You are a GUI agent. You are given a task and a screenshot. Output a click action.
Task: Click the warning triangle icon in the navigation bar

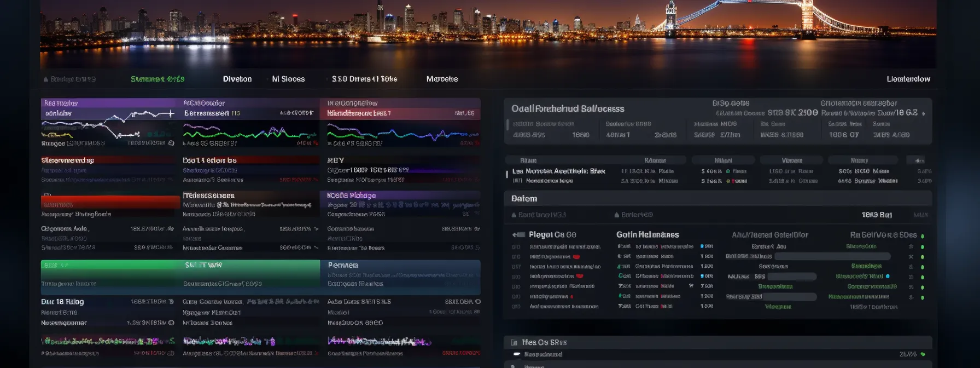[46, 79]
